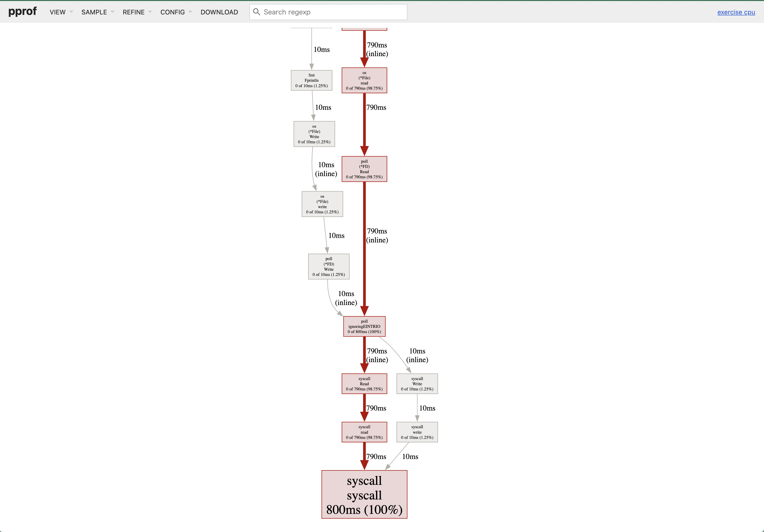The image size is (764, 532).
Task: Open the VIEW dropdown menu
Action: [x=61, y=12]
